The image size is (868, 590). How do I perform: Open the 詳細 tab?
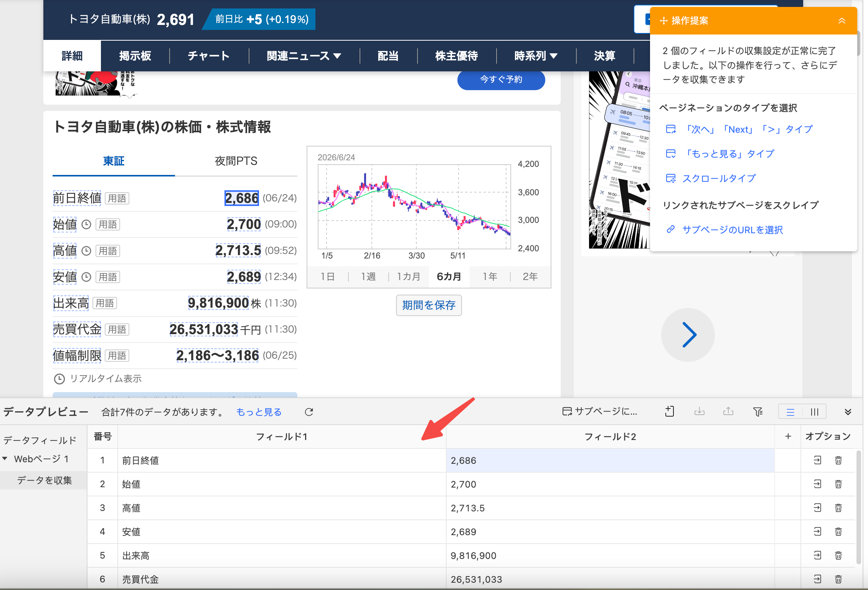click(x=72, y=56)
